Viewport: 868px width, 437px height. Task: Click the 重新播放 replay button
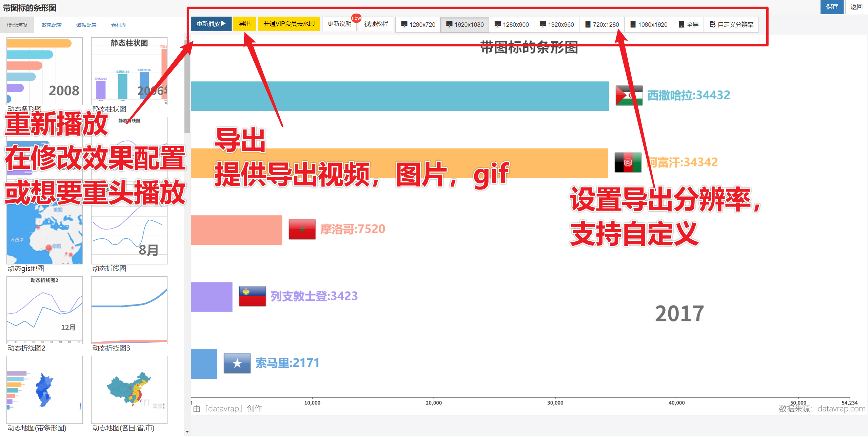point(211,24)
